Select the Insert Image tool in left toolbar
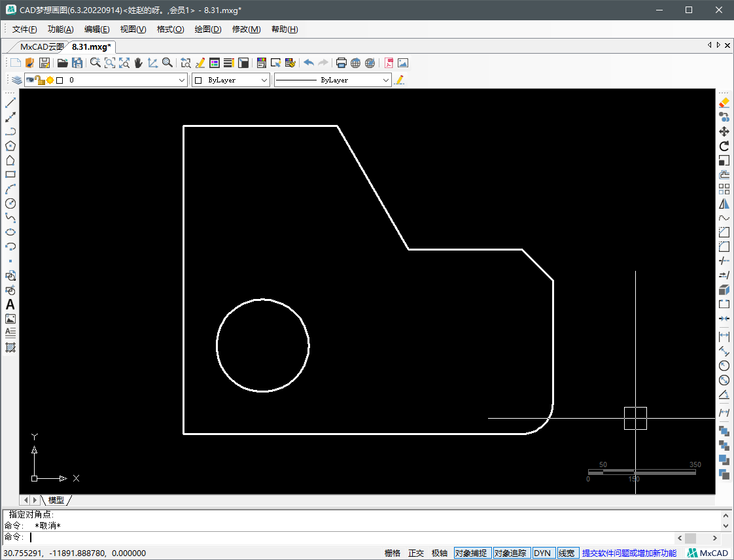 [x=10, y=319]
